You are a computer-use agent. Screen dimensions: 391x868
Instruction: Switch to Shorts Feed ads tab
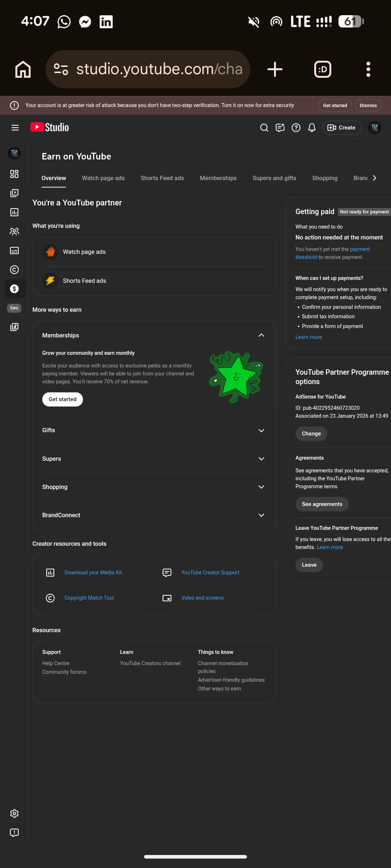click(x=162, y=178)
